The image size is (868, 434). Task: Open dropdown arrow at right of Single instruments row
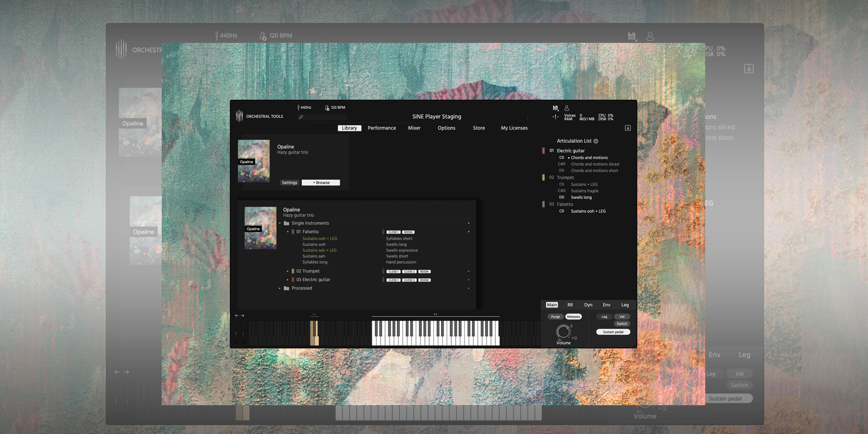click(469, 223)
